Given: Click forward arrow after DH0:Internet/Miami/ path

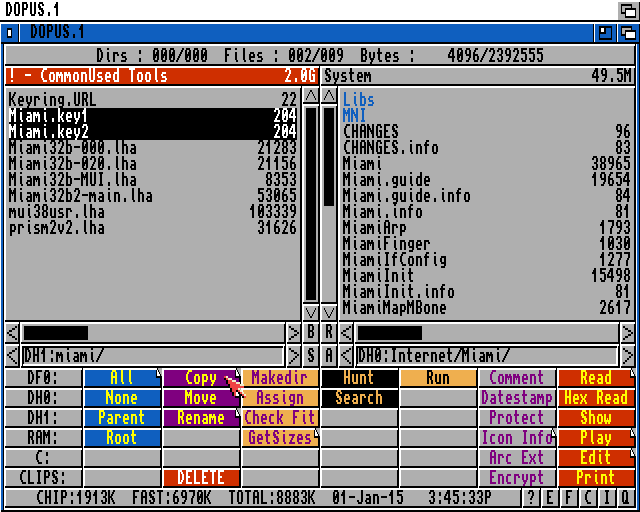Looking at the screenshot, I should (x=627, y=356).
